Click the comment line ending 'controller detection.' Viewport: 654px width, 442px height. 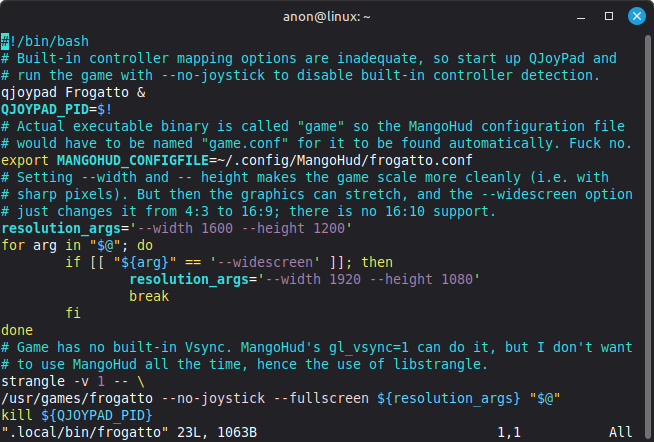301,75
